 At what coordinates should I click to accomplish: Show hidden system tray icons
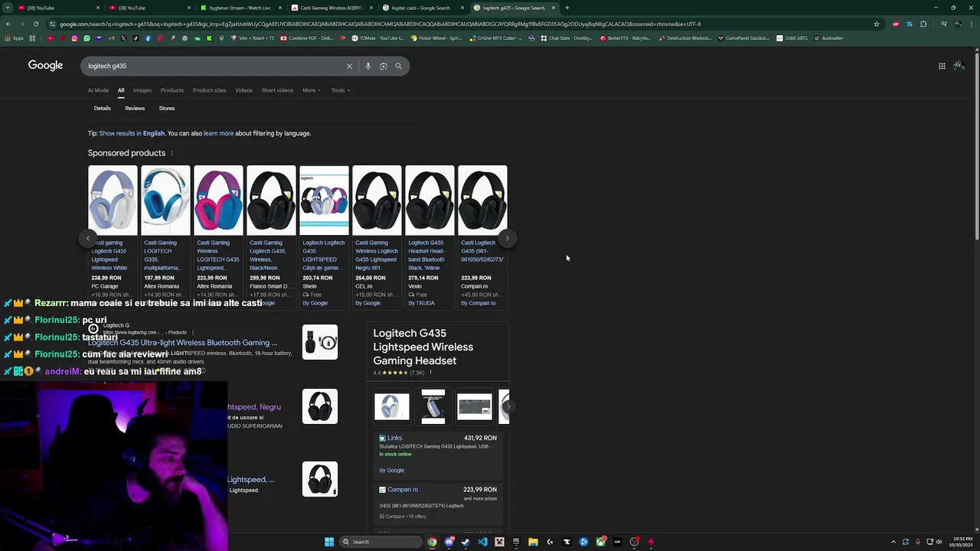pyautogui.click(x=893, y=542)
